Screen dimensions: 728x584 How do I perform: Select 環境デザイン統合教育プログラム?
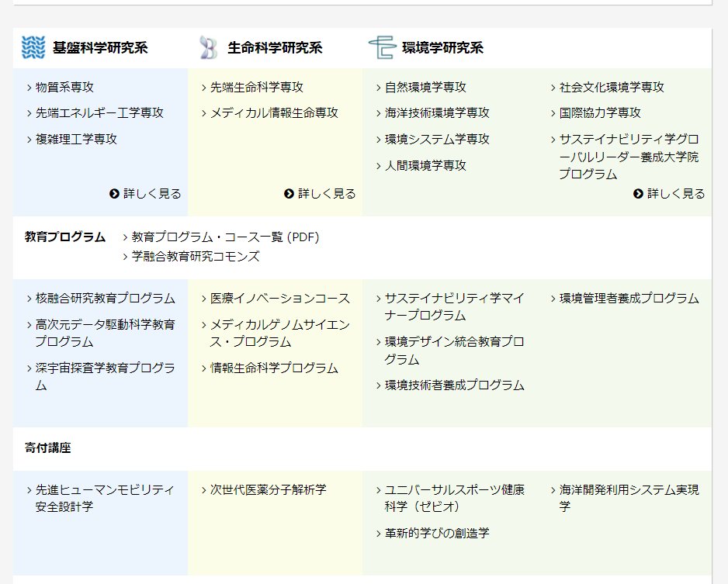coord(455,351)
